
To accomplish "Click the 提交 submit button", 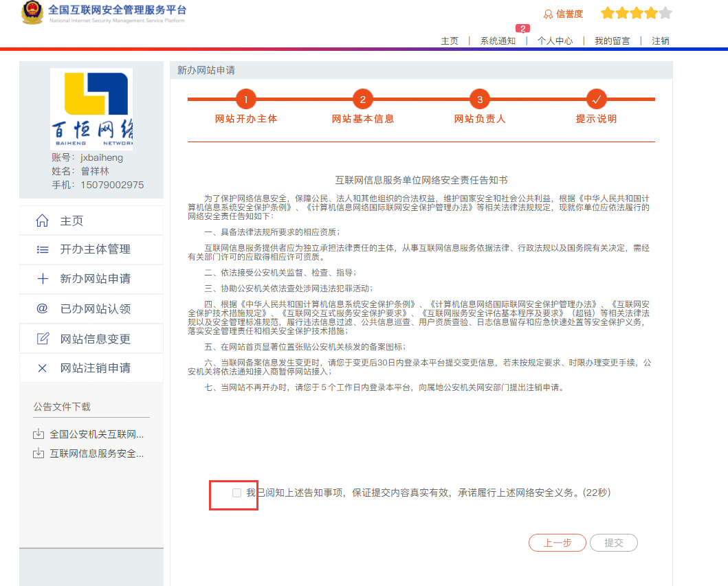I will (613, 542).
